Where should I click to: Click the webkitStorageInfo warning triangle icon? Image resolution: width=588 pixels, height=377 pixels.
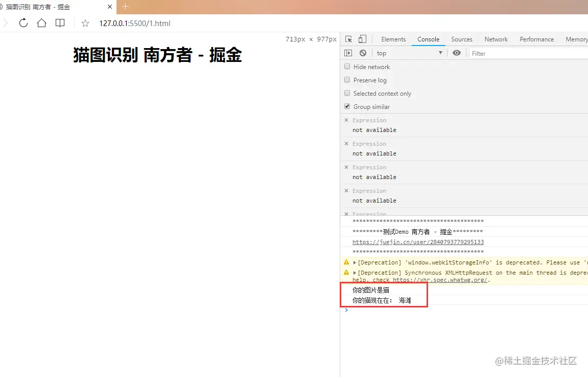[346, 262]
